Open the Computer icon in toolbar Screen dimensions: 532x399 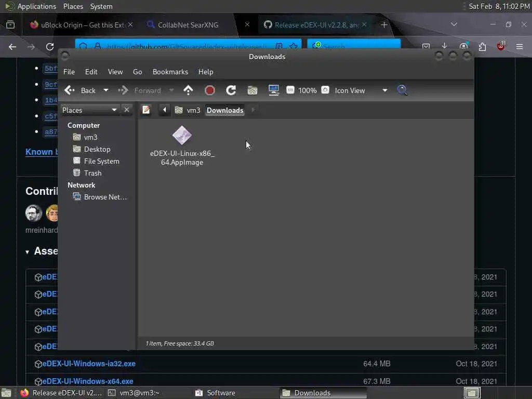tap(273, 90)
